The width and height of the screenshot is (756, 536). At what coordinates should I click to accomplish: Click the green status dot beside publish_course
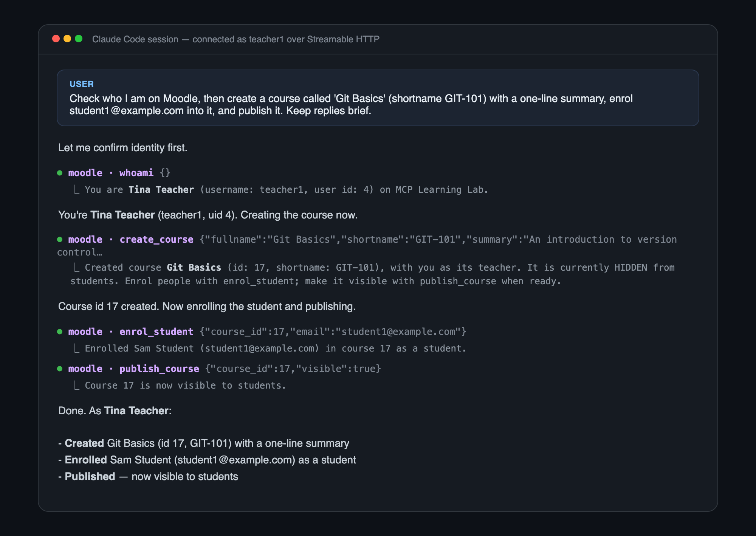[60, 369]
